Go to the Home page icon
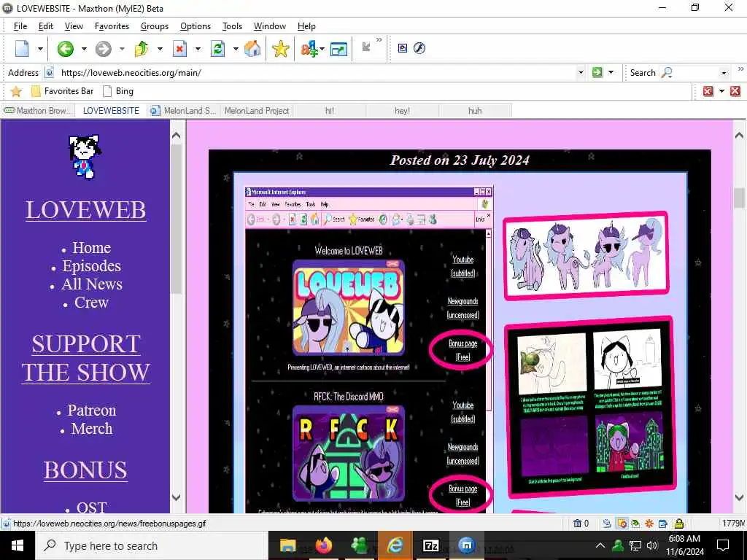The width and height of the screenshot is (747, 560). tap(252, 49)
